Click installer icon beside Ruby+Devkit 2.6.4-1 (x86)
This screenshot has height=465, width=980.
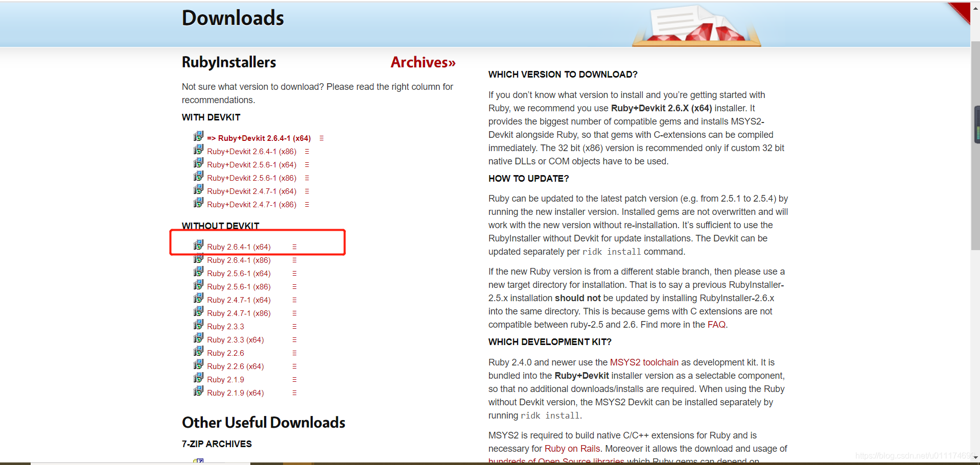[198, 150]
